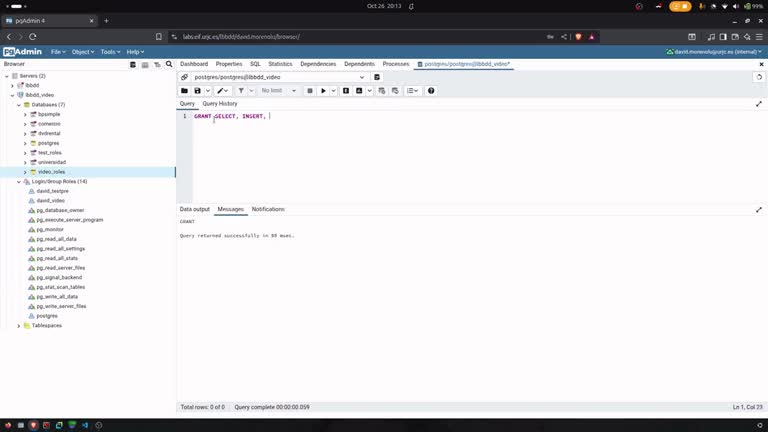Image resolution: width=768 pixels, height=432 pixels.
Task: Select the Query History tab
Action: pyautogui.click(x=220, y=104)
